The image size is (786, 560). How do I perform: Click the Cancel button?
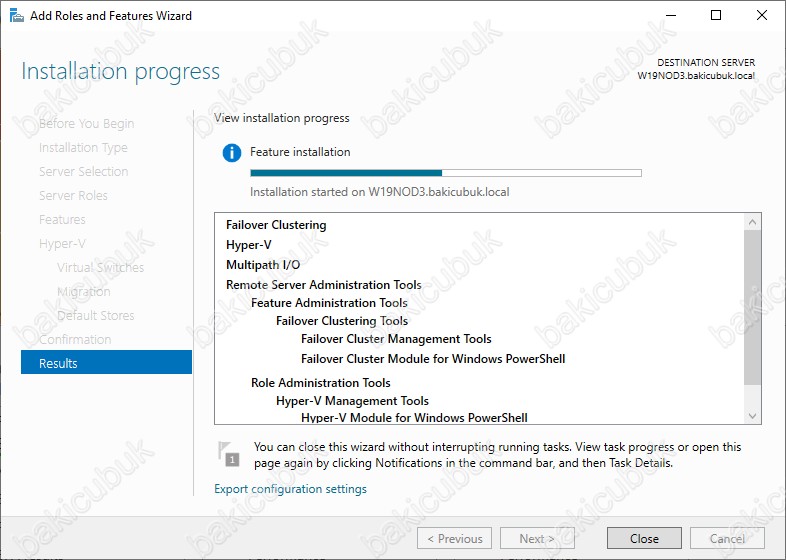(727, 538)
